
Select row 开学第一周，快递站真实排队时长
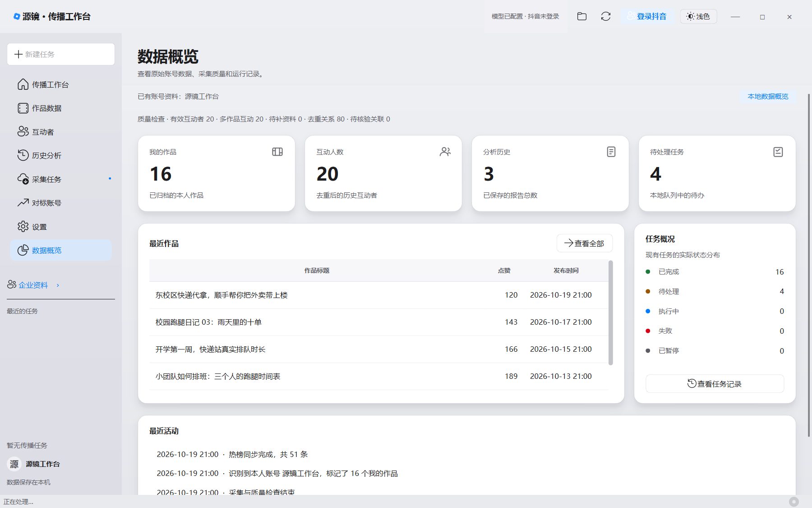(379, 349)
